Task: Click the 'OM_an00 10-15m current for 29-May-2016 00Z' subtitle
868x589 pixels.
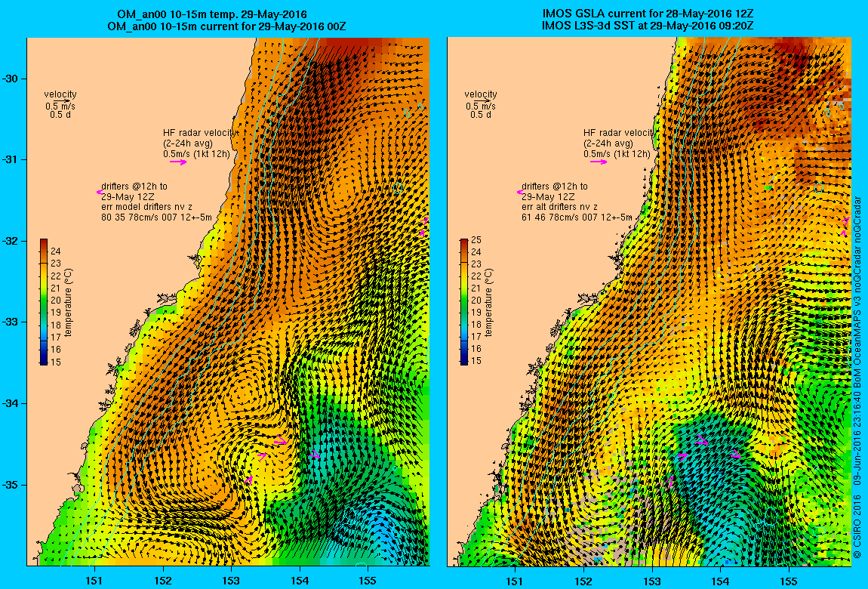Action: point(227,26)
